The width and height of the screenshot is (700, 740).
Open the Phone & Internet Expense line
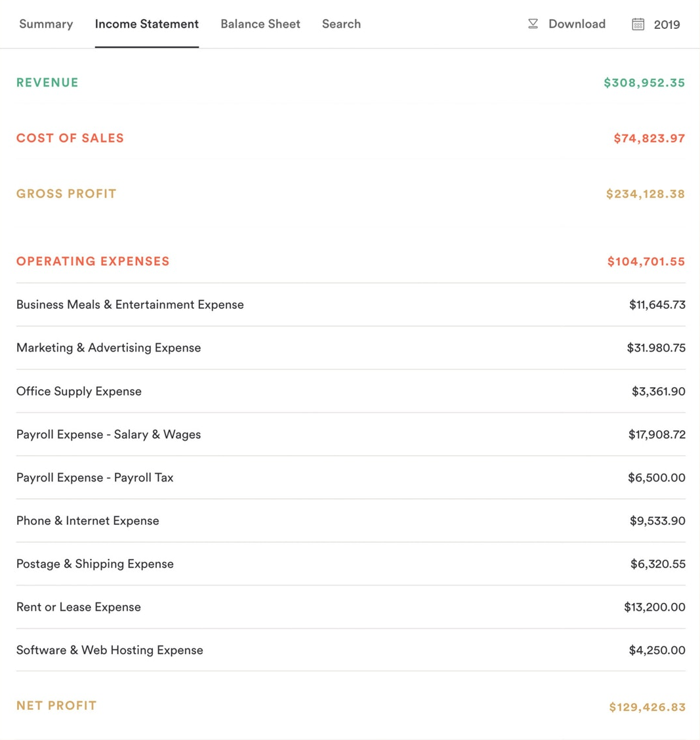87,520
